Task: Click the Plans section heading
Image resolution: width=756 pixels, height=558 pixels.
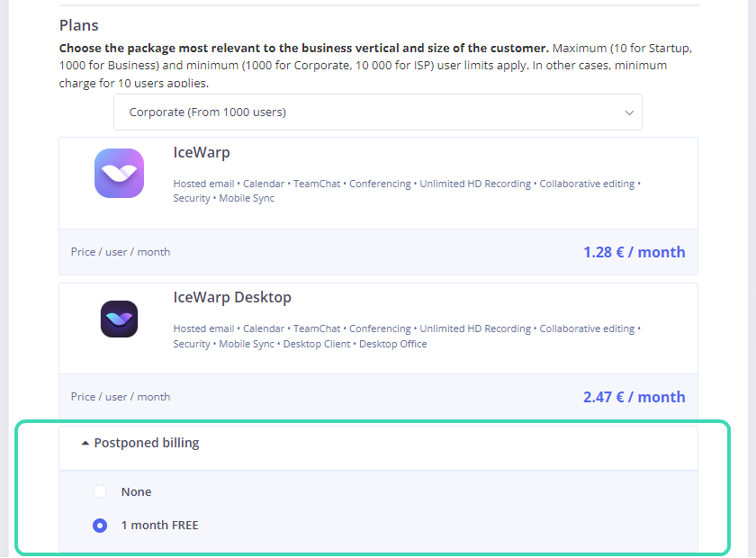Action: point(78,25)
